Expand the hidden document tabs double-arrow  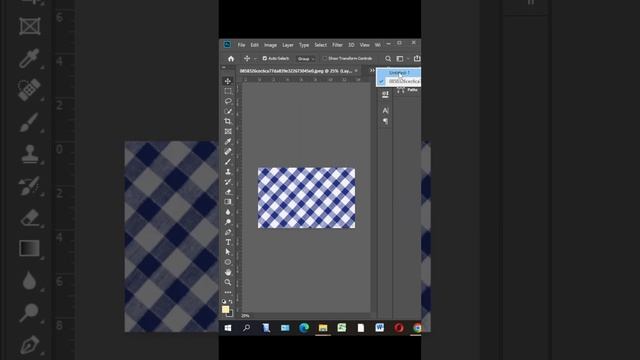(372, 71)
